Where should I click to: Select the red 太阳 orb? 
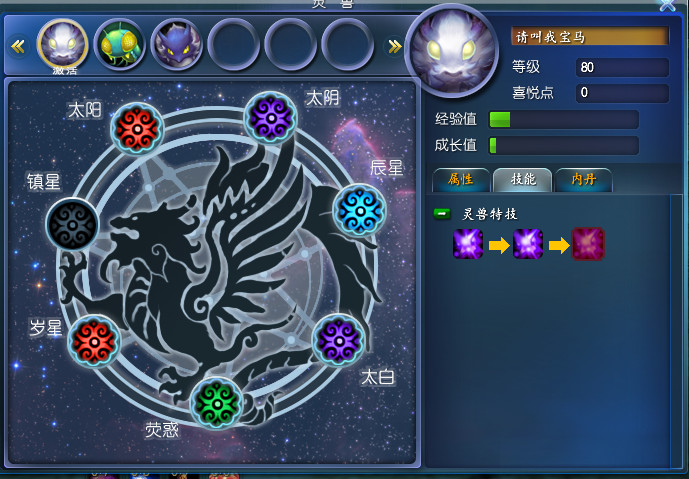137,129
